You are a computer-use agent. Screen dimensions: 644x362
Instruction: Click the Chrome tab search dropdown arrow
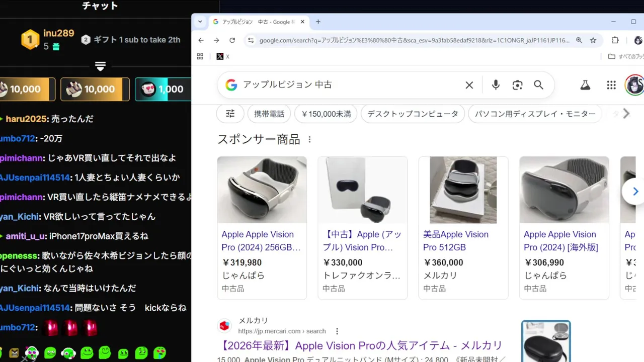click(x=200, y=22)
